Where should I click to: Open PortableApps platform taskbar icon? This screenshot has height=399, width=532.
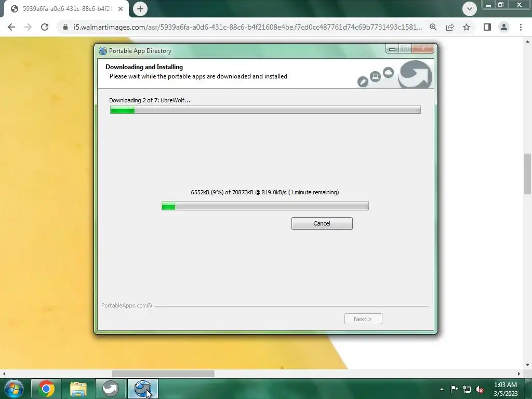pyautogui.click(x=110, y=389)
